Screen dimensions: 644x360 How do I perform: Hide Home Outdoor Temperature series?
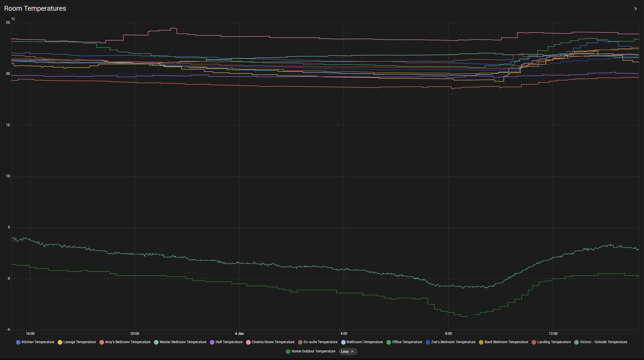click(x=313, y=351)
